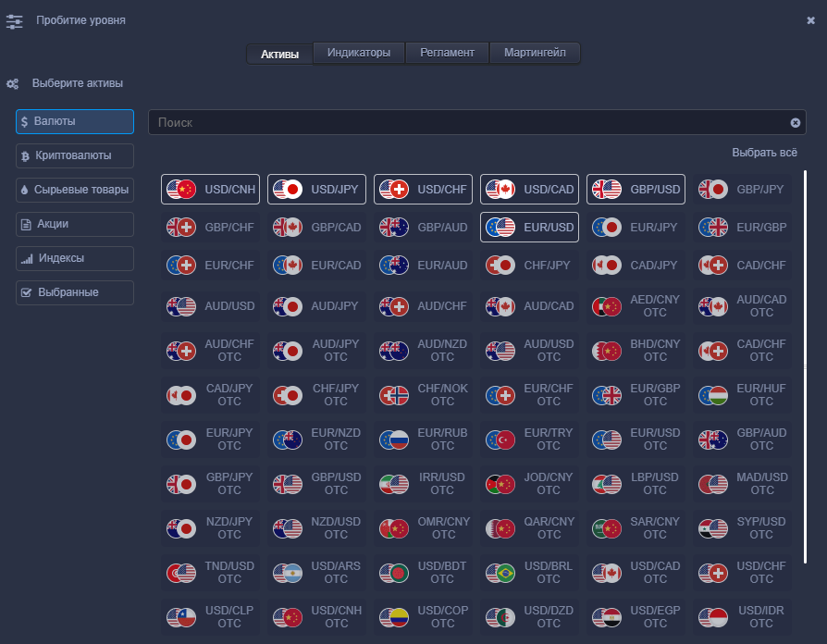Click Выбрать всё to select all assets
Image resolution: width=827 pixels, height=644 pixels.
tap(764, 153)
